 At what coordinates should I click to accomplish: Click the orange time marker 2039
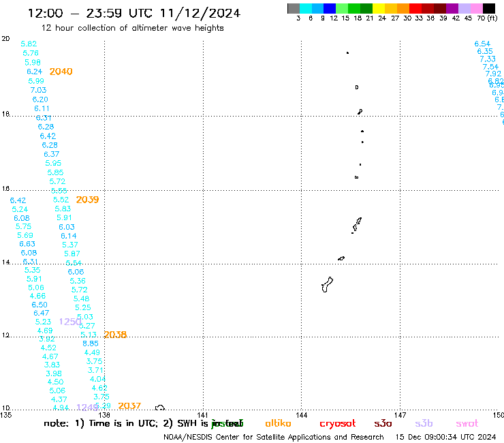pos(87,200)
